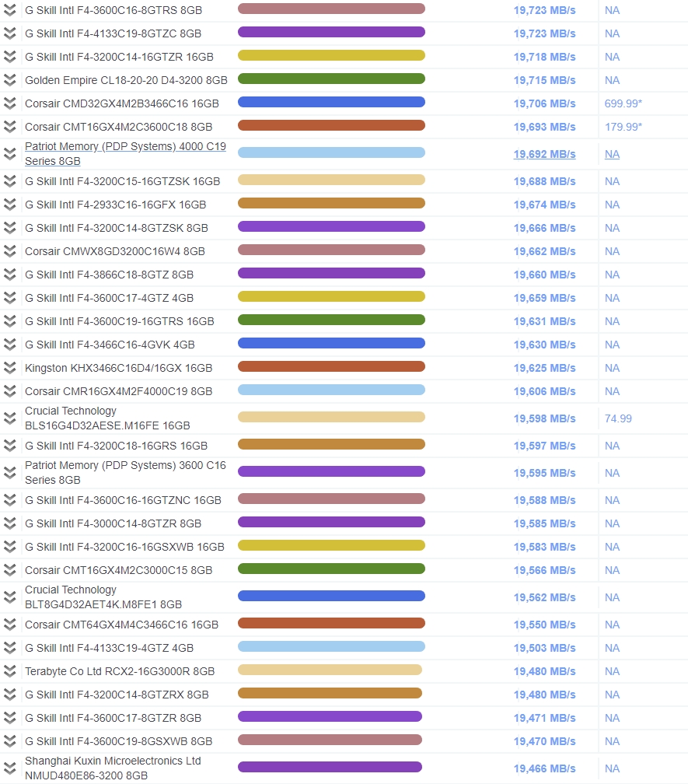Select G Skill Intl F4-4133C19-4GTZ 4GB
Viewport: 688px width, 784px height.
[x=110, y=648]
